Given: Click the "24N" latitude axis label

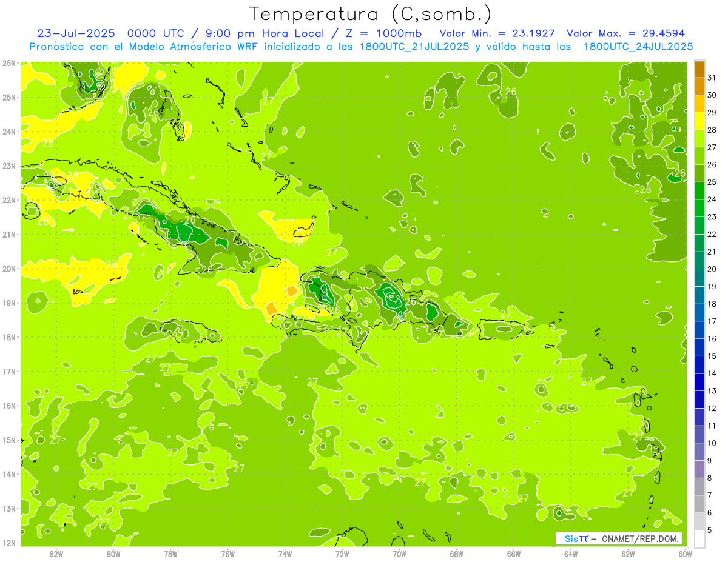Looking at the screenshot, I should [9, 132].
